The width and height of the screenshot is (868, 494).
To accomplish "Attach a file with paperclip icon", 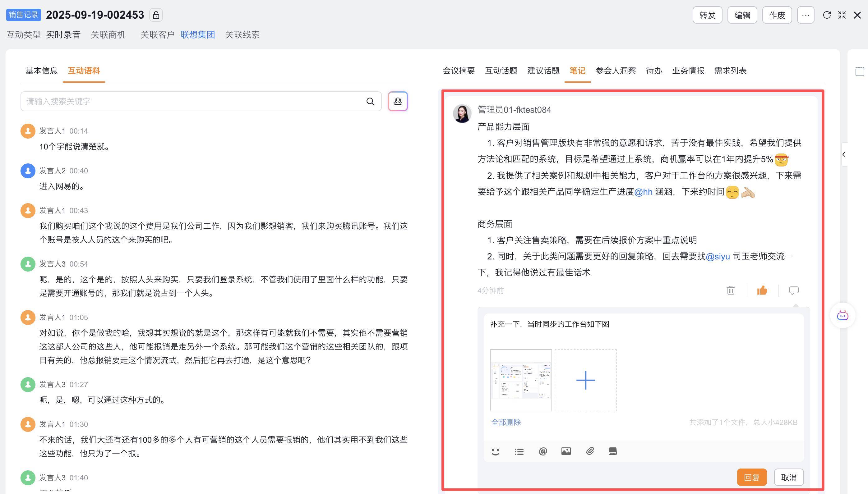I will tap(590, 451).
